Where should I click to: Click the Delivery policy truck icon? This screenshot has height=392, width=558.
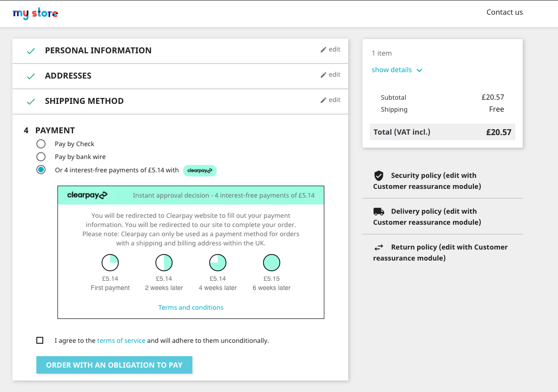tap(379, 211)
